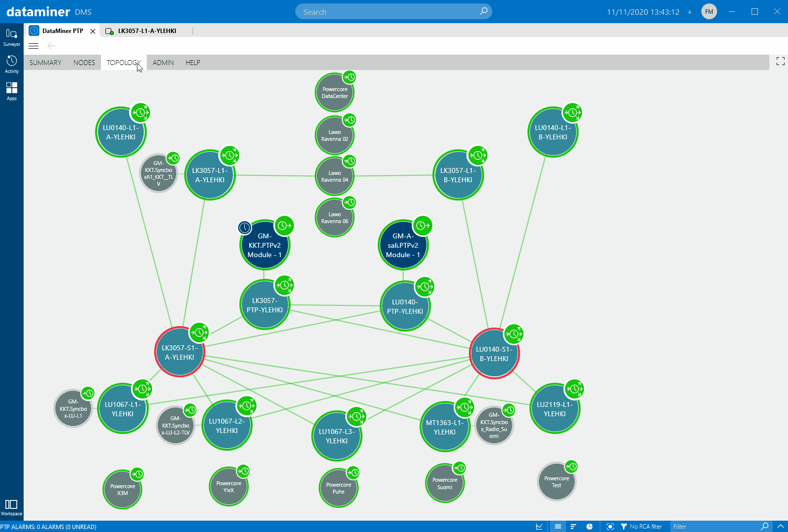Open the NODES tab
The height and width of the screenshot is (532, 788).
point(84,63)
